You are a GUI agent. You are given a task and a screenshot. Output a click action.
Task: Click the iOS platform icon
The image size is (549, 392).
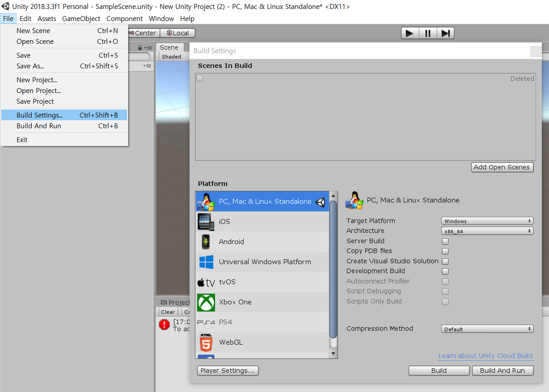click(206, 222)
